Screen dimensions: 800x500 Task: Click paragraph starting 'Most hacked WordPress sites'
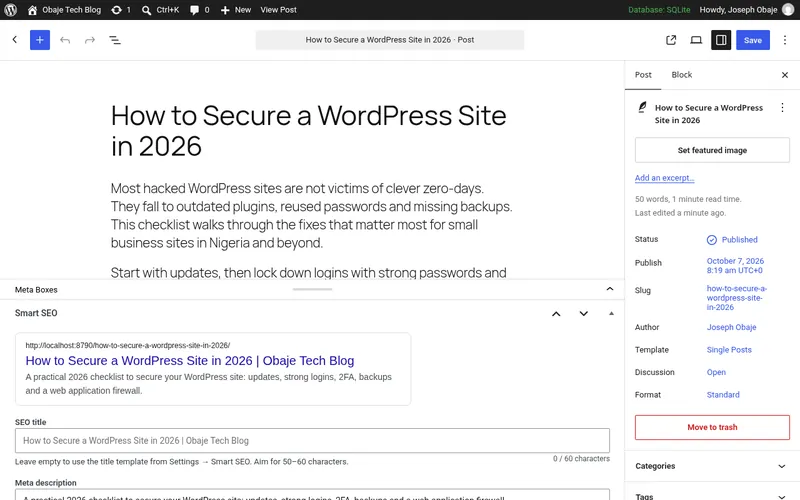[312, 215]
